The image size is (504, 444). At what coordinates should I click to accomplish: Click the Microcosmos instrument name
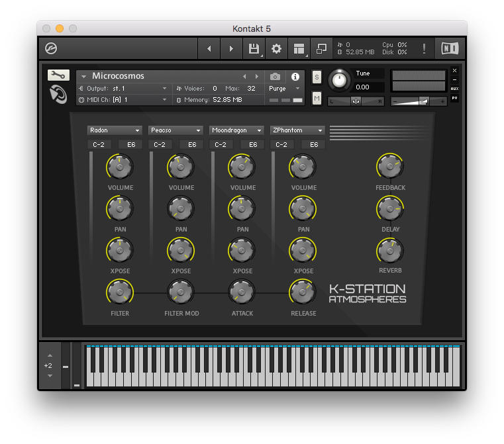point(118,76)
